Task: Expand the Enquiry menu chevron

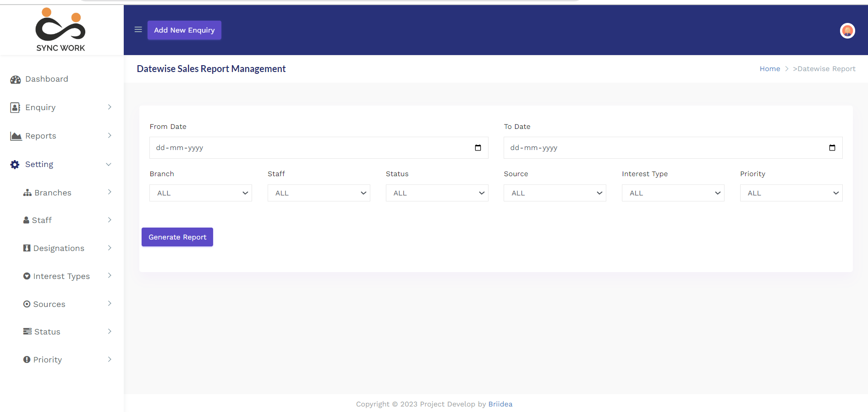Action: coord(110,107)
